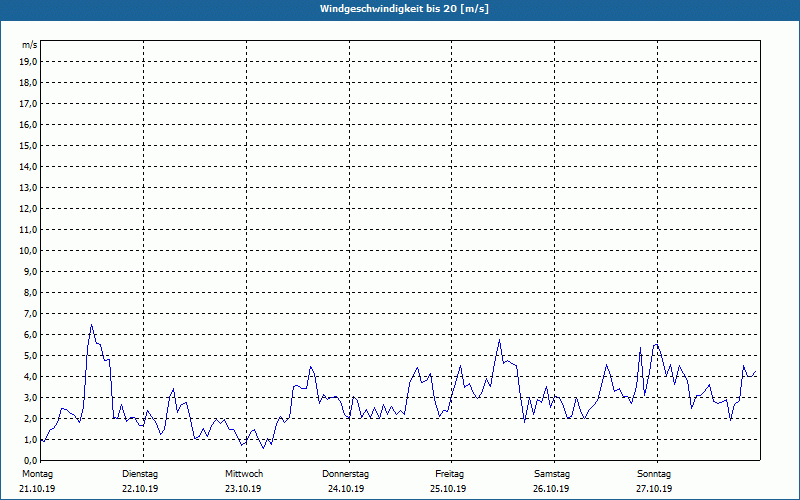Screen dimensions: 800x500
Task: Click the date 21.10.19
Action: [37, 489]
